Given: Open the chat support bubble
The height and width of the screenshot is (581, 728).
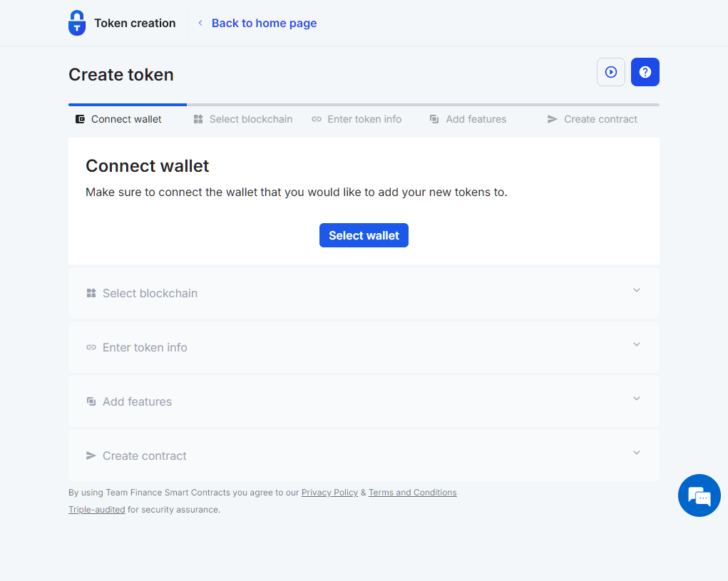Looking at the screenshot, I should point(699,495).
